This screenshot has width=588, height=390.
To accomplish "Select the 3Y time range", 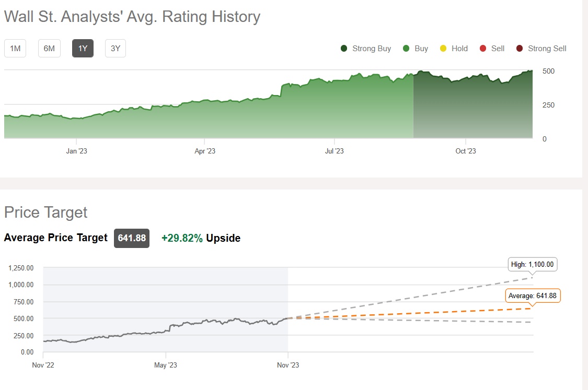I will [116, 49].
